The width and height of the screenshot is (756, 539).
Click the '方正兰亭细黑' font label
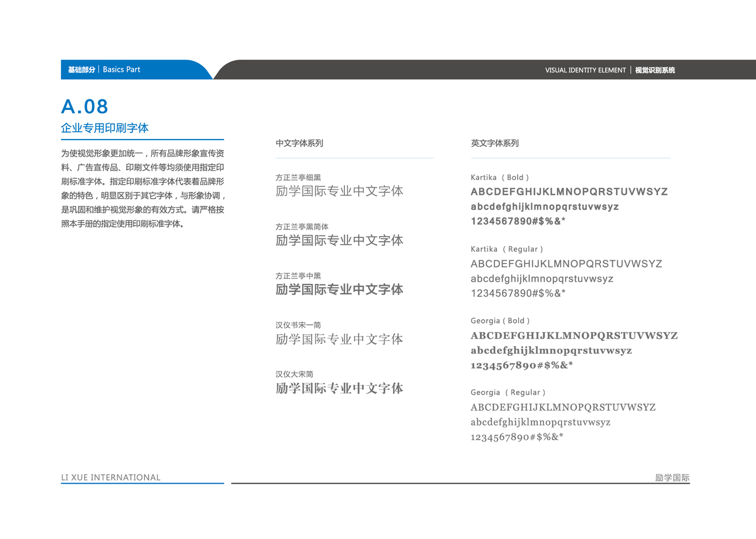pyautogui.click(x=298, y=178)
